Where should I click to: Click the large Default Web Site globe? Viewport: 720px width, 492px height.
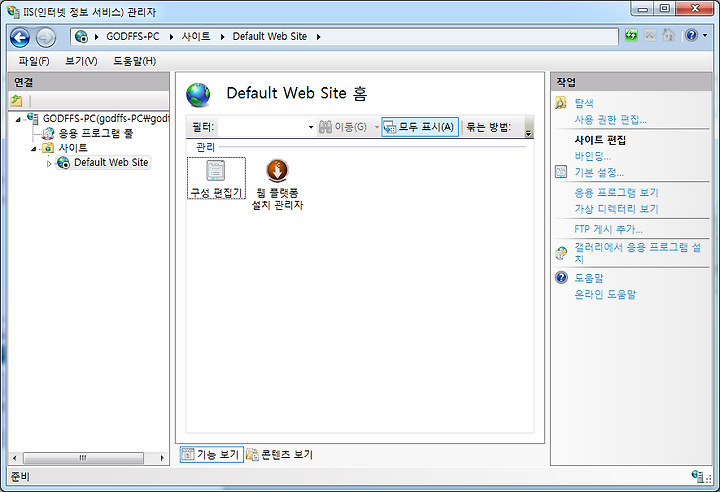point(198,95)
